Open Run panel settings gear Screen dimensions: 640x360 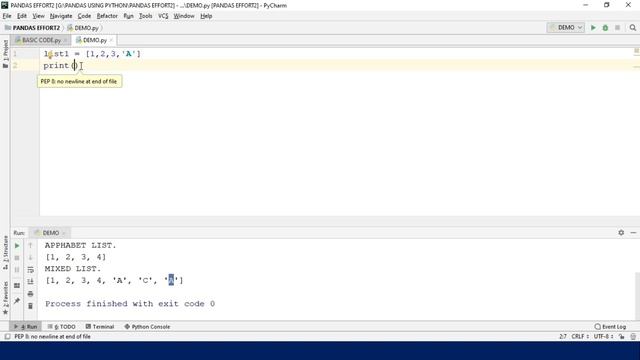(621, 233)
